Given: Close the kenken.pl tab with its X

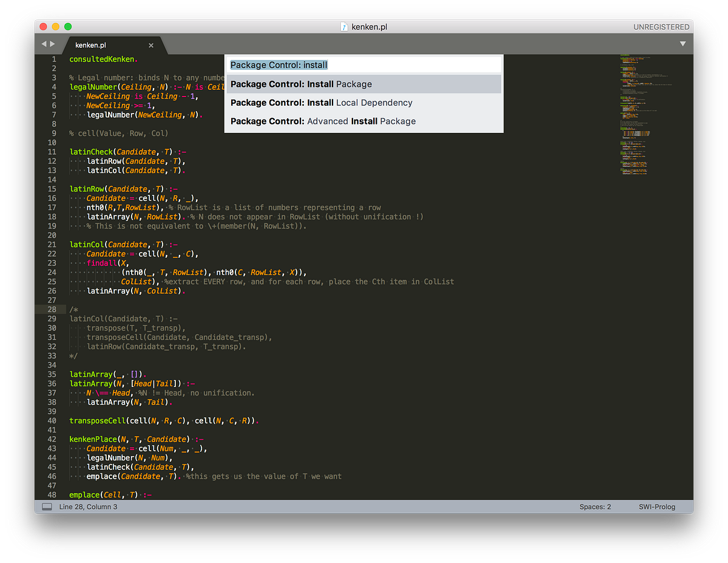Looking at the screenshot, I should click(x=151, y=44).
